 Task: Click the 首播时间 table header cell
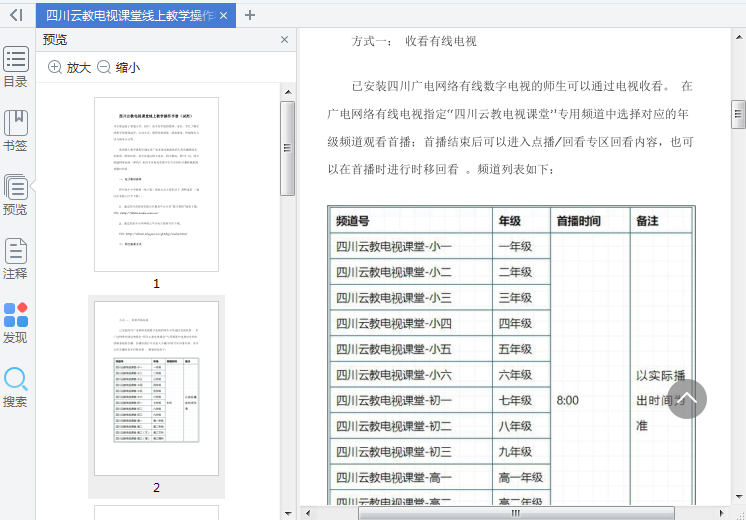pyautogui.click(x=590, y=221)
